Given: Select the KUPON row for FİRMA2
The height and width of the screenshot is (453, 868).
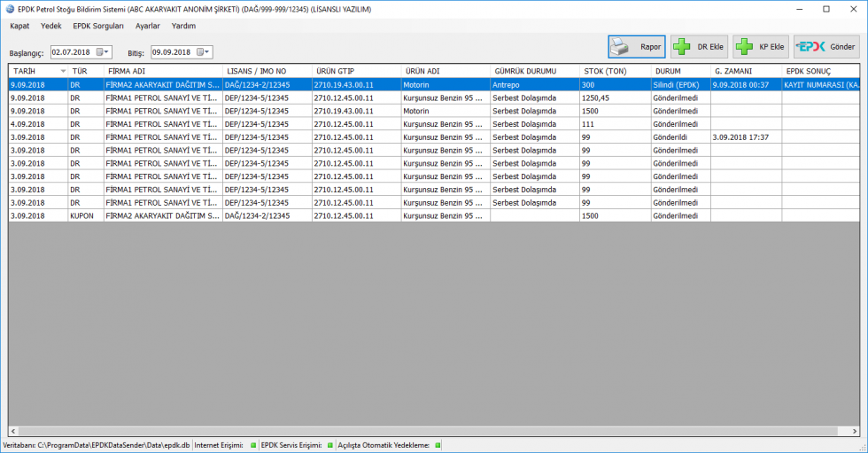Looking at the screenshot, I should pyautogui.click(x=266, y=216).
